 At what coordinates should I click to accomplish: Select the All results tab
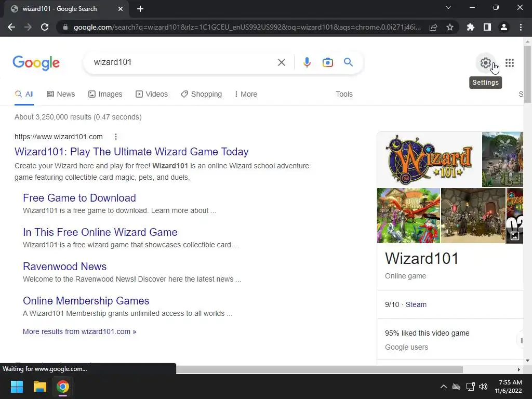(24, 95)
